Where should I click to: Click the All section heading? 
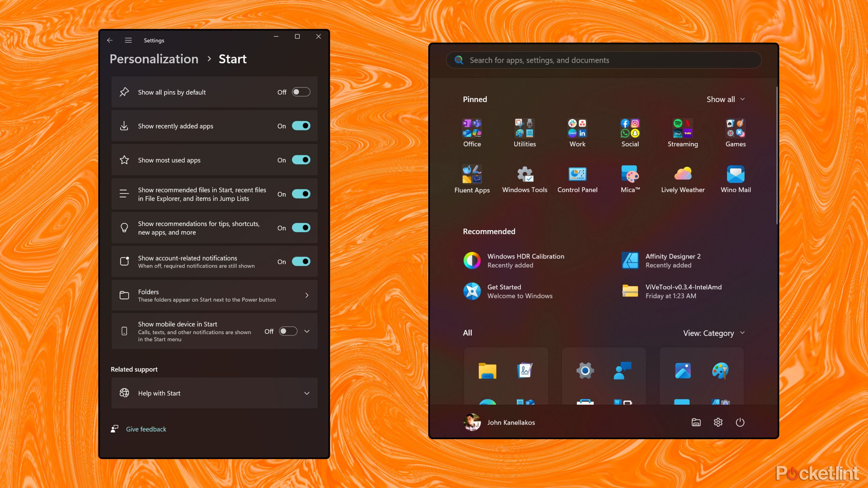(467, 333)
